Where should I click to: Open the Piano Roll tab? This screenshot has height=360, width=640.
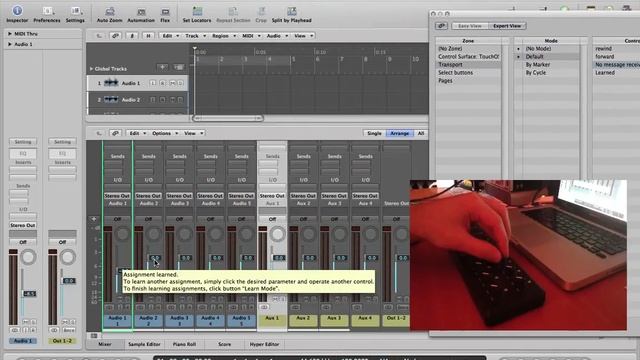[x=184, y=344]
